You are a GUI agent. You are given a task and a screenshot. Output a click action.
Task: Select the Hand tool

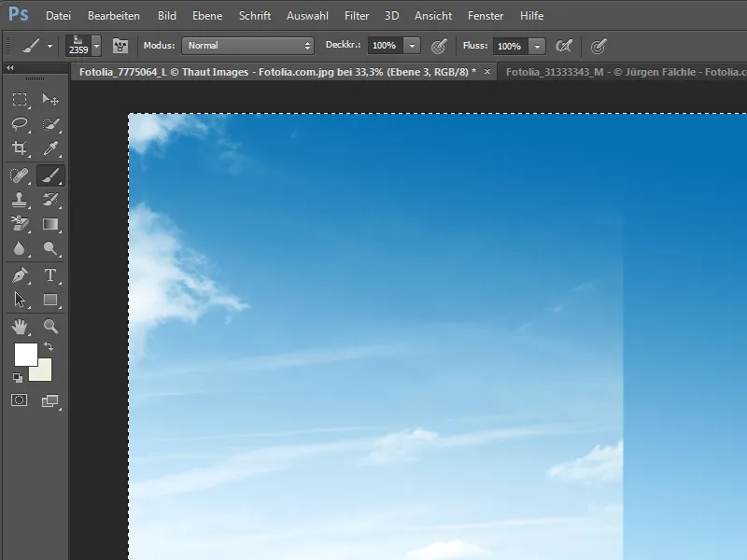coord(20,327)
